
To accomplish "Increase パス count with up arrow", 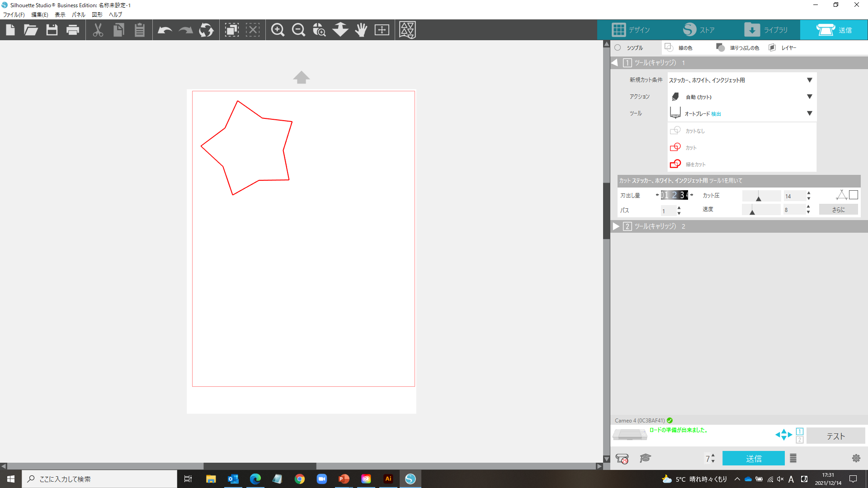I will [x=679, y=208].
